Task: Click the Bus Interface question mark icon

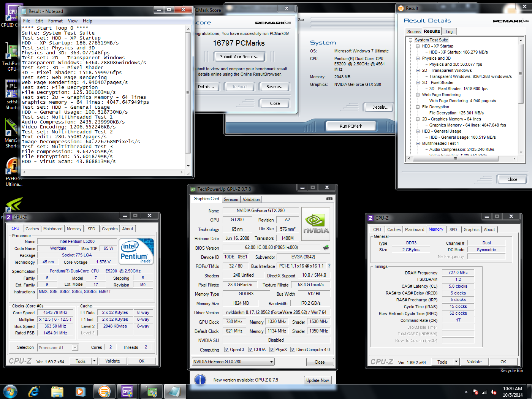Action: pos(329,266)
